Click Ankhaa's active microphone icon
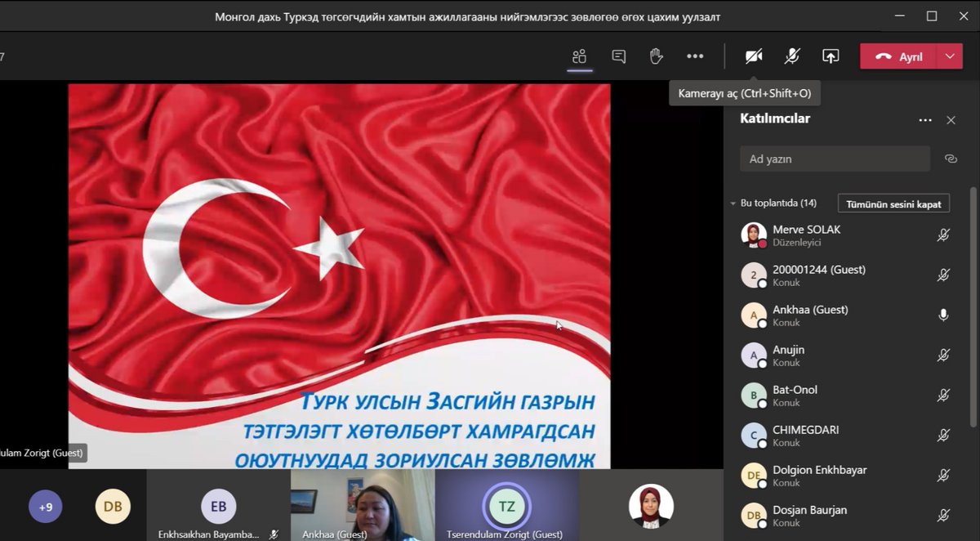Viewport: 980px width, 541px height. point(943,315)
